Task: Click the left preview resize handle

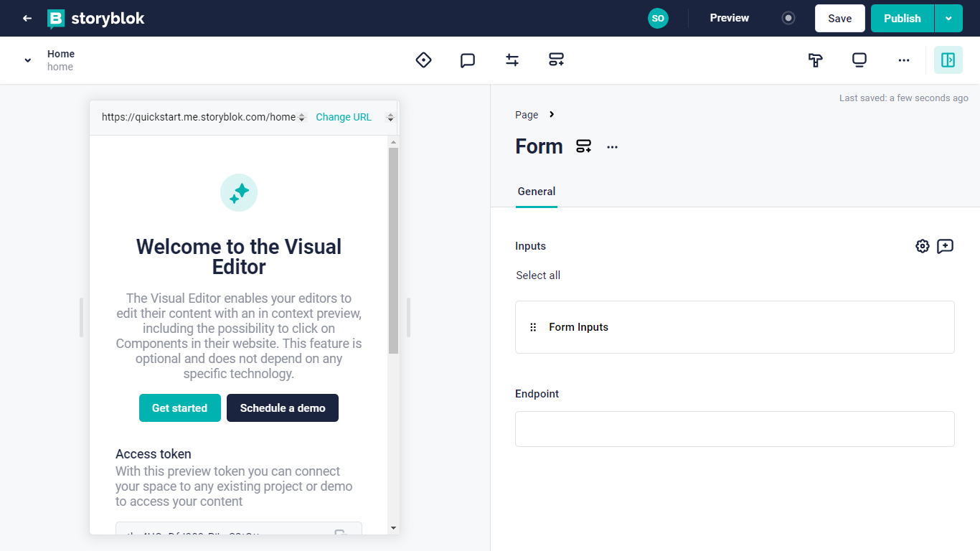Action: point(81,317)
